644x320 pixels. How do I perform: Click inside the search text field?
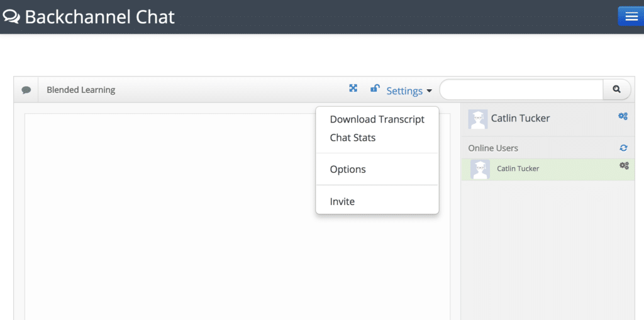(521, 89)
